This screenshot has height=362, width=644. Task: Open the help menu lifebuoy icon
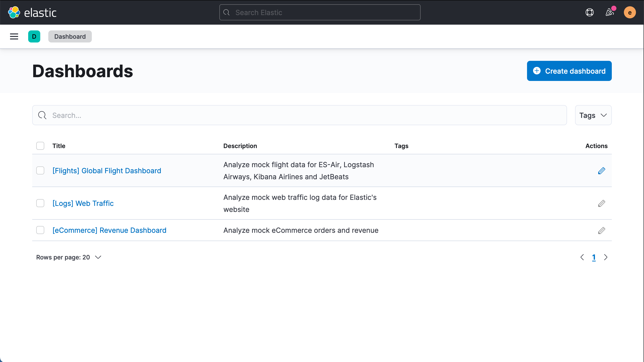pos(589,12)
